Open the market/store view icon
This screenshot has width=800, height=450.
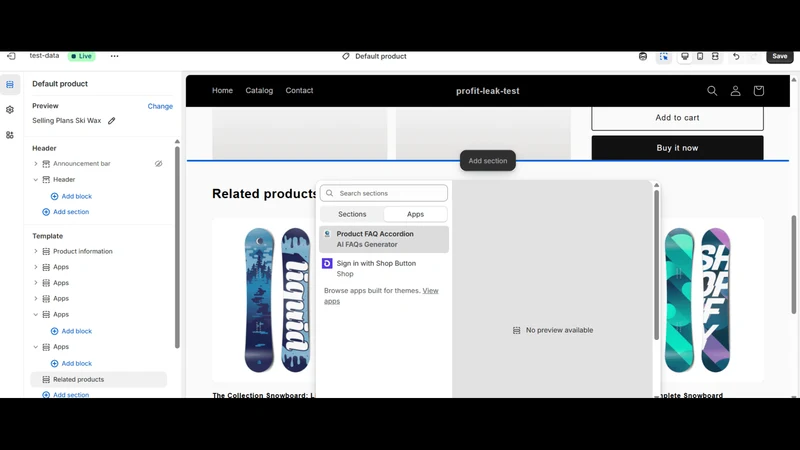[643, 56]
